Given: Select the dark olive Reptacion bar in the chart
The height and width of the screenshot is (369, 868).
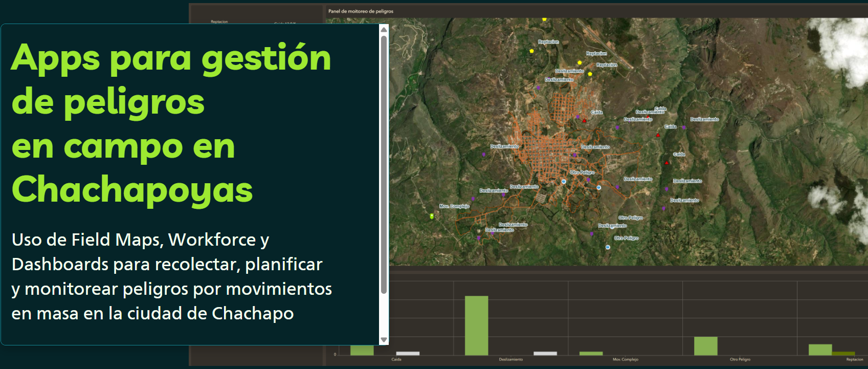Looking at the screenshot, I should click(x=843, y=353).
